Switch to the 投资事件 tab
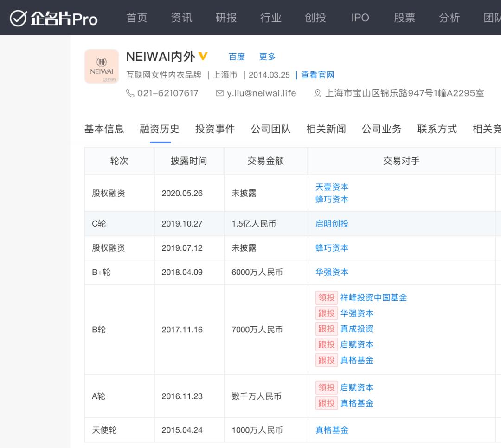 (215, 129)
